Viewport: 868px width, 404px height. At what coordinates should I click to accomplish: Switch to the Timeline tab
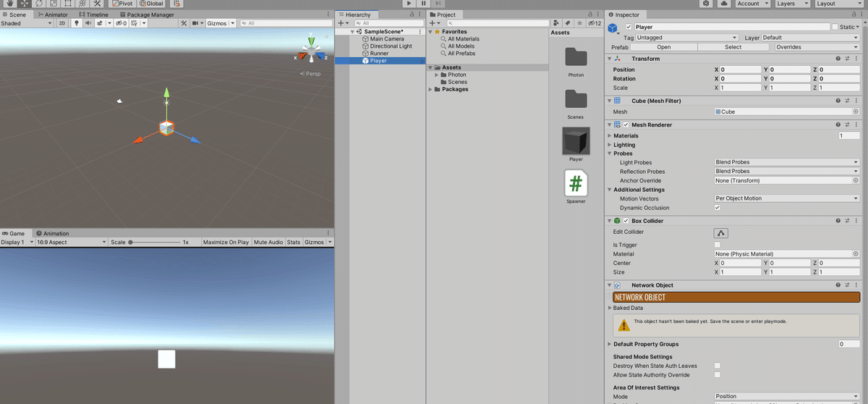93,14
